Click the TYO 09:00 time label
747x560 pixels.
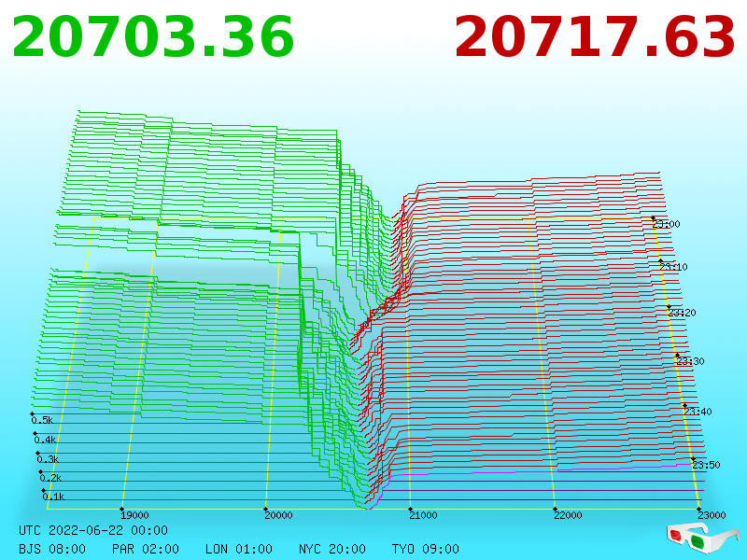(x=426, y=549)
